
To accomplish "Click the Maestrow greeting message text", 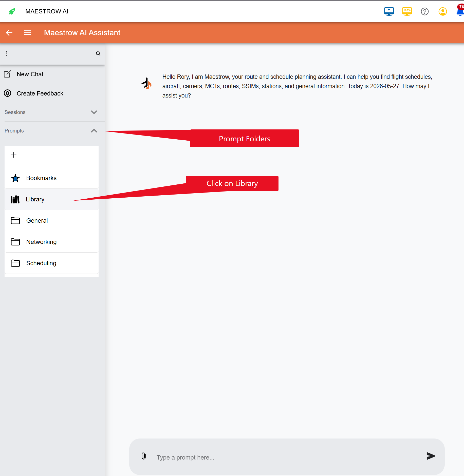I will (x=297, y=86).
